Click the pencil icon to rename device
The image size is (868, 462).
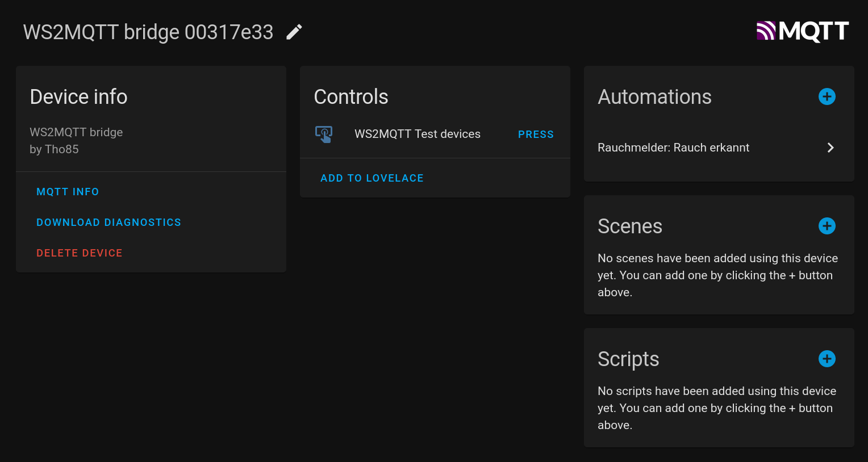294,32
